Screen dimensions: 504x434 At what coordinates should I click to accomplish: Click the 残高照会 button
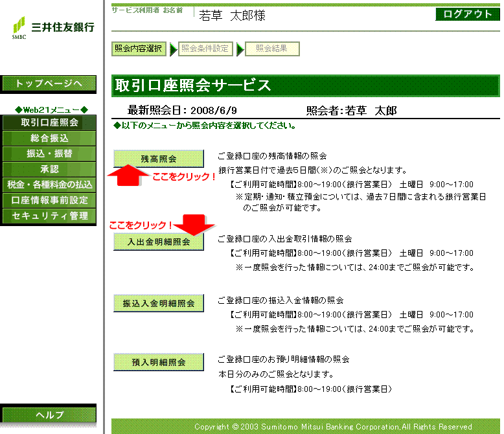click(159, 159)
